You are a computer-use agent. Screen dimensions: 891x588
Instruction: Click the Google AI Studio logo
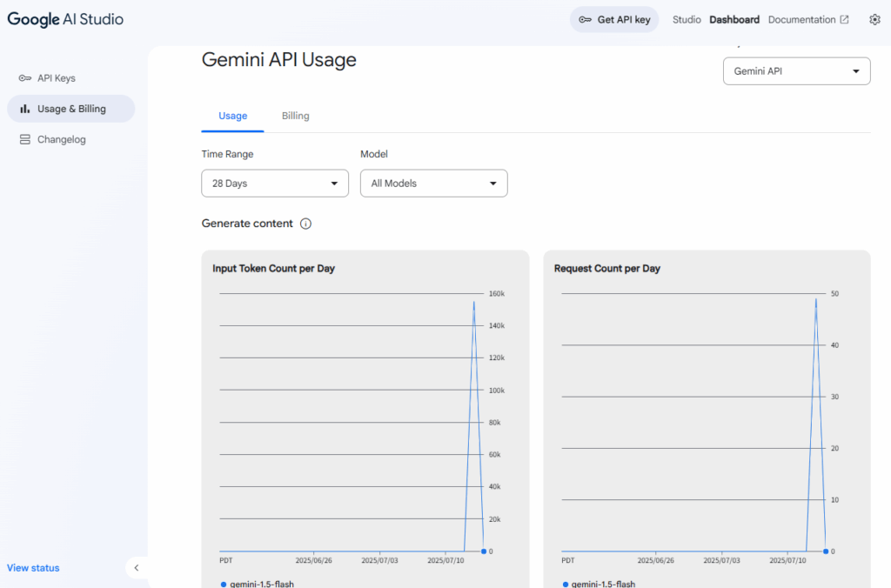coord(65,19)
